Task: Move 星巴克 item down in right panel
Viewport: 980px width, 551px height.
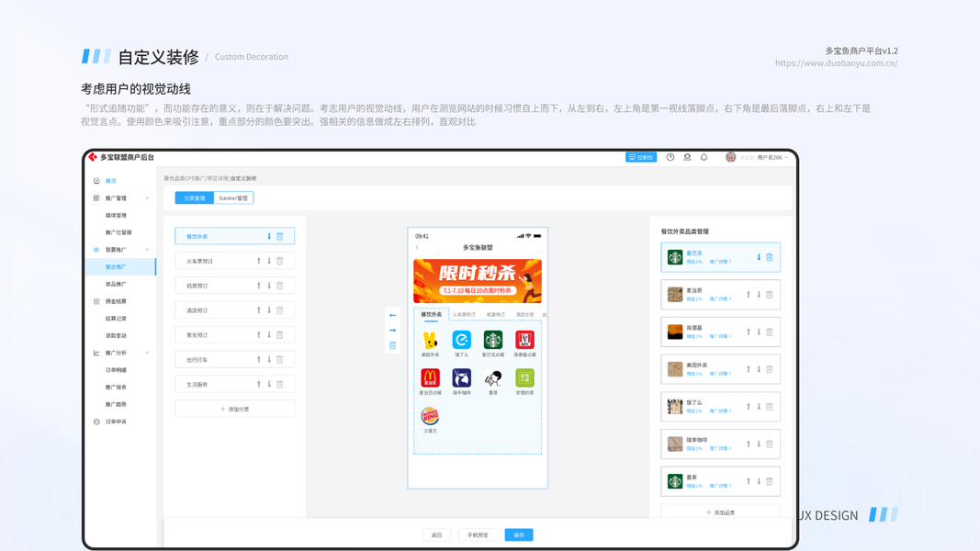Action: [x=759, y=257]
